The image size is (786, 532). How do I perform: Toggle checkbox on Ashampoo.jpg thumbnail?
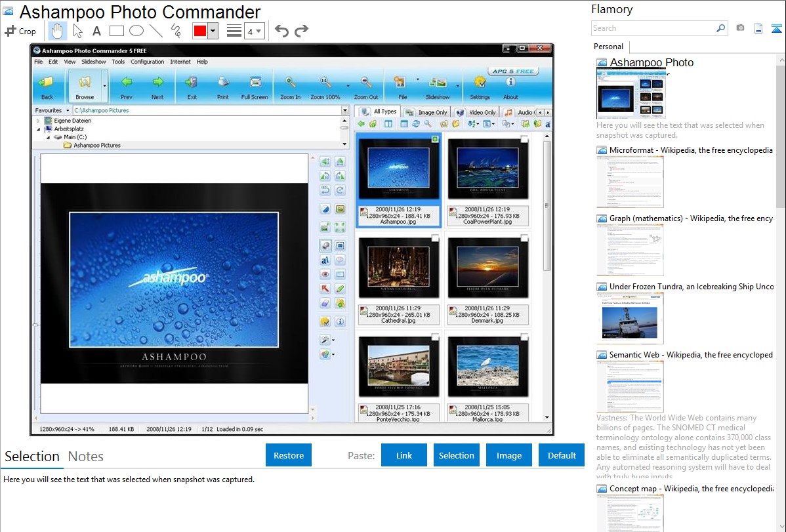pyautogui.click(x=435, y=139)
